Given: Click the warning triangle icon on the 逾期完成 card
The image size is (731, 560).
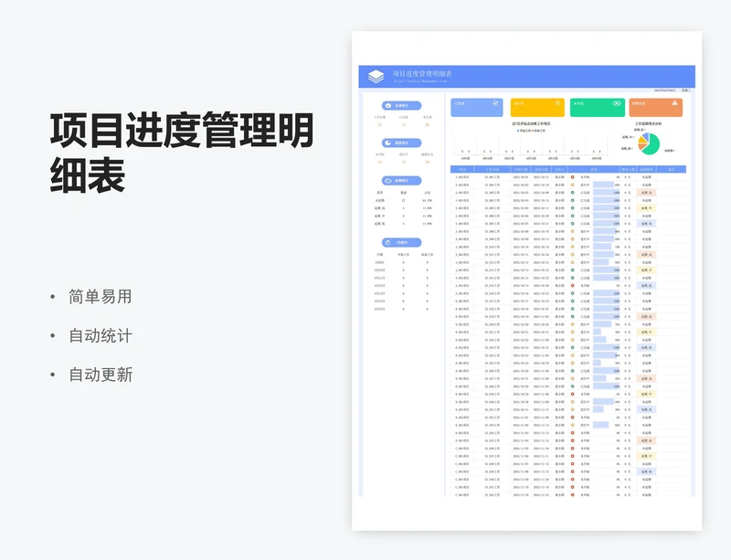Looking at the screenshot, I should point(674,102).
